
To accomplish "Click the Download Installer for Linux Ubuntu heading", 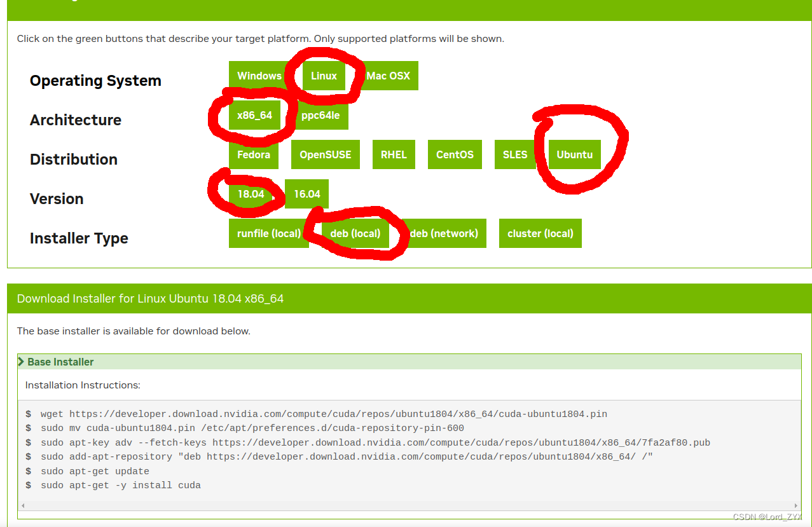I will coord(150,299).
